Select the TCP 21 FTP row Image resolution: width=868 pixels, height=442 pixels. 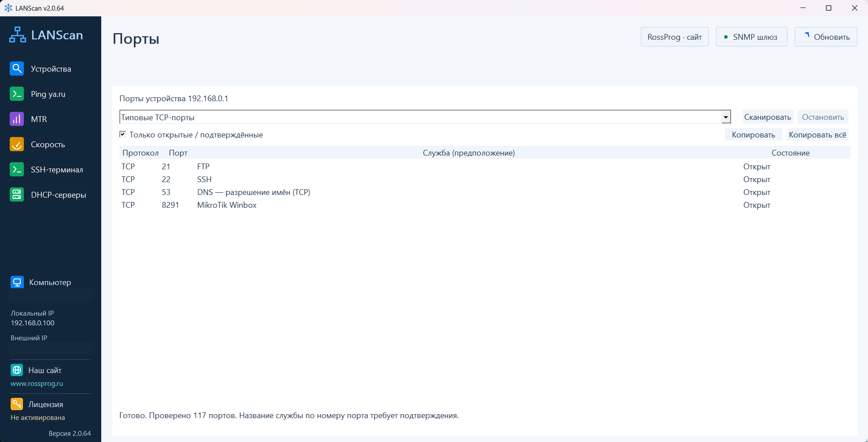click(484, 167)
